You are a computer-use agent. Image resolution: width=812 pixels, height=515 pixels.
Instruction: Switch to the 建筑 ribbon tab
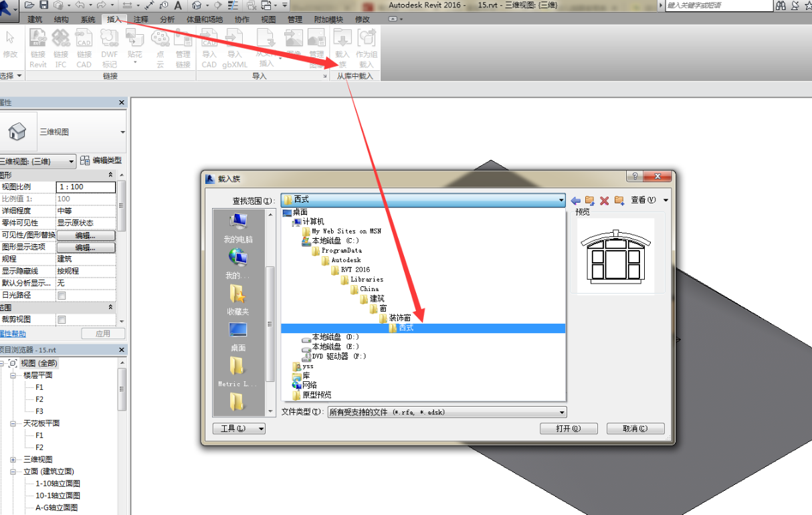[x=35, y=19]
